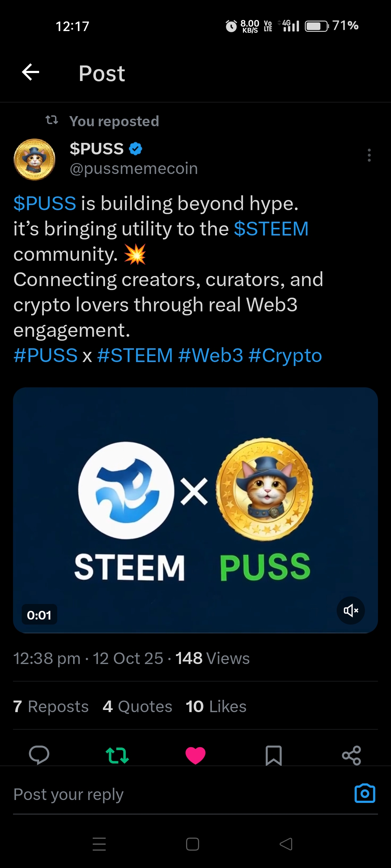View the 7 Reposts list

pyautogui.click(x=51, y=706)
